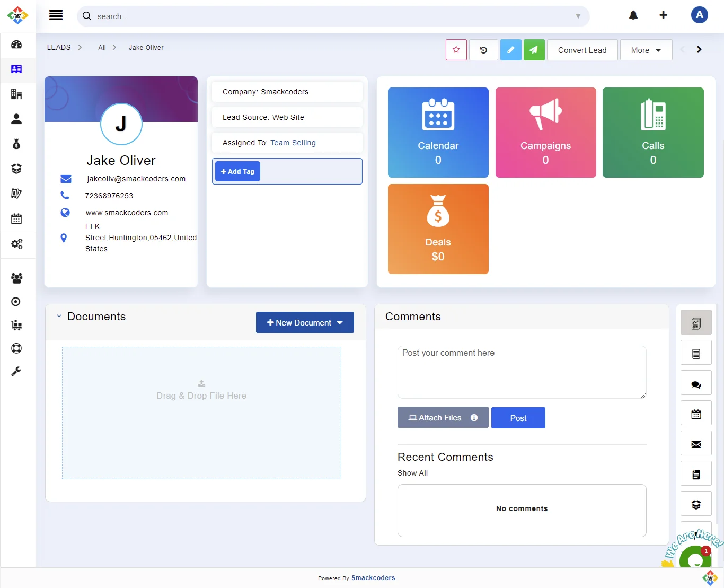
Task: Open the email envelope icon in right panel
Action: pos(696,444)
